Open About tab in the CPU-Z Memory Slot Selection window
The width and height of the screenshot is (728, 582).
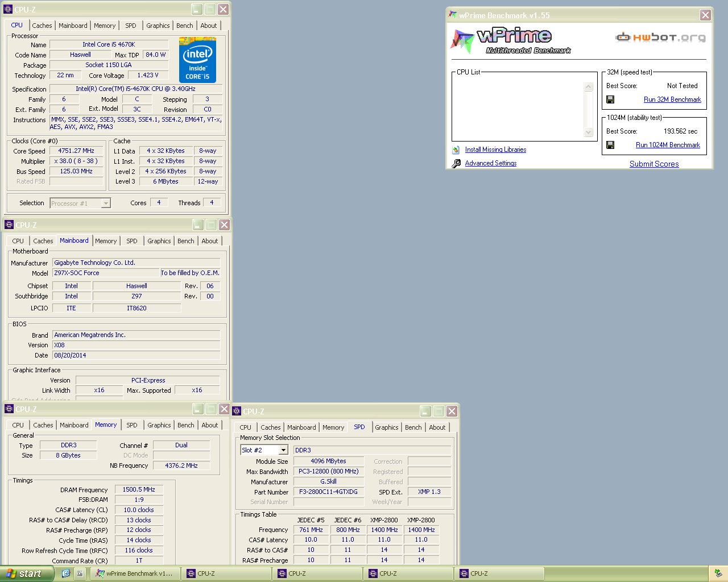(x=437, y=428)
